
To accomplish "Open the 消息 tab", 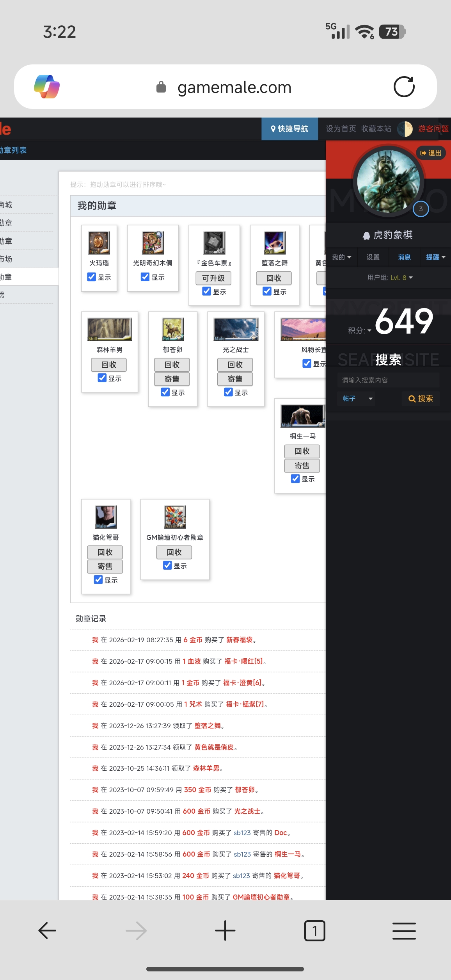I will (x=404, y=257).
